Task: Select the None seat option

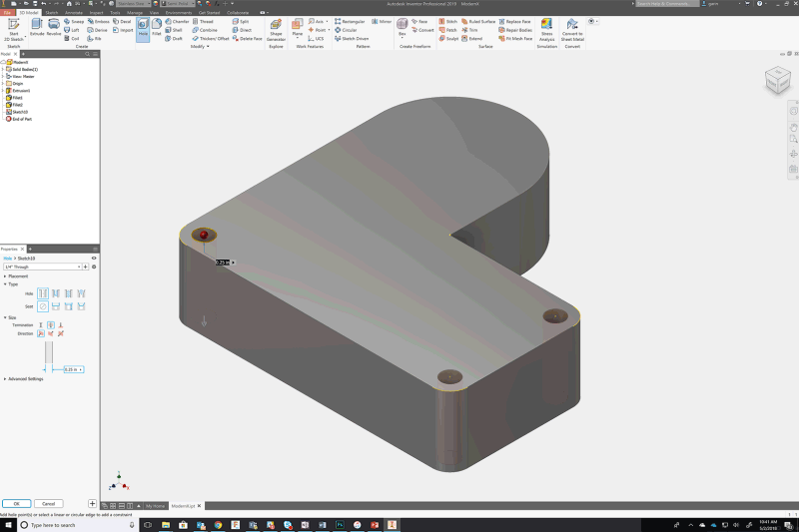Action: click(43, 306)
